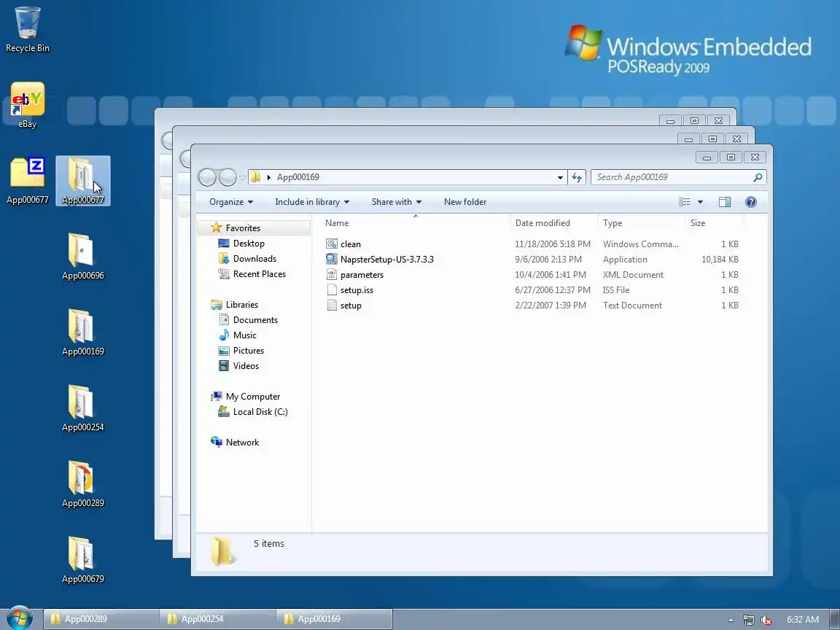Click the change view icon
This screenshot has width=840, height=630.
(x=684, y=202)
